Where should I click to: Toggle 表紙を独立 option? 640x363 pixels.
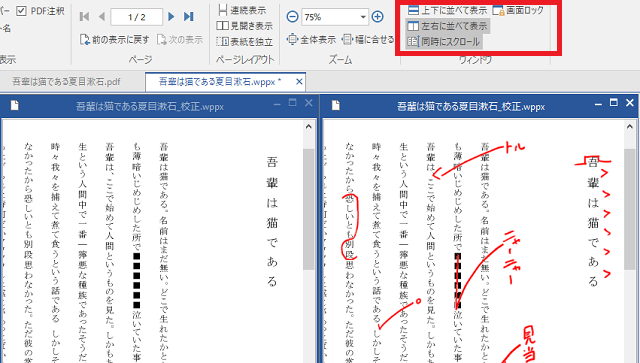coord(244,42)
